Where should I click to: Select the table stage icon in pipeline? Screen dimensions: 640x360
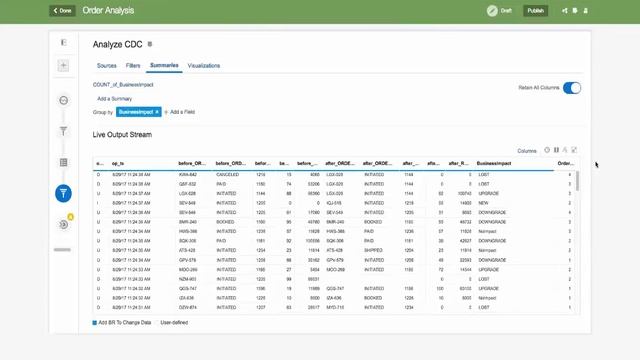(63, 162)
